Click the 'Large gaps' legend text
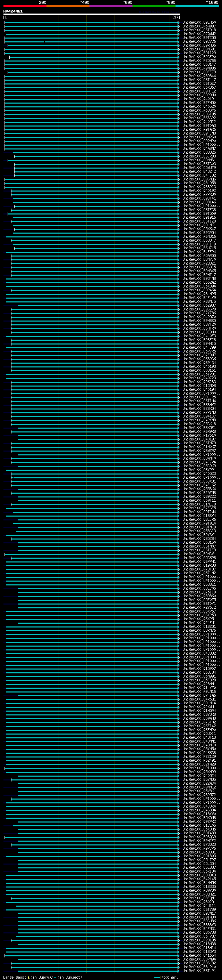This screenshot has width=222, height=980. 15,977
